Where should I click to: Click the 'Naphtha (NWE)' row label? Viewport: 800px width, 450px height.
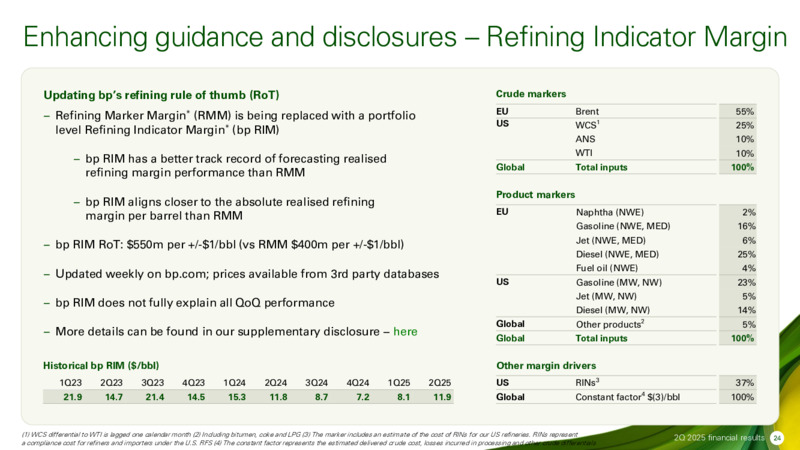click(x=610, y=212)
